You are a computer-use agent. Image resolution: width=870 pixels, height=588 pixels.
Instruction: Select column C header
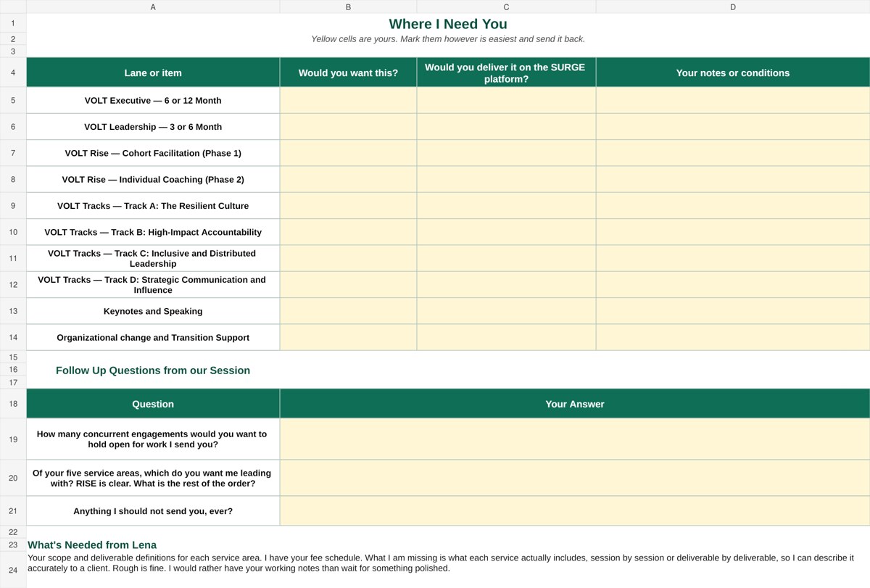point(506,7)
